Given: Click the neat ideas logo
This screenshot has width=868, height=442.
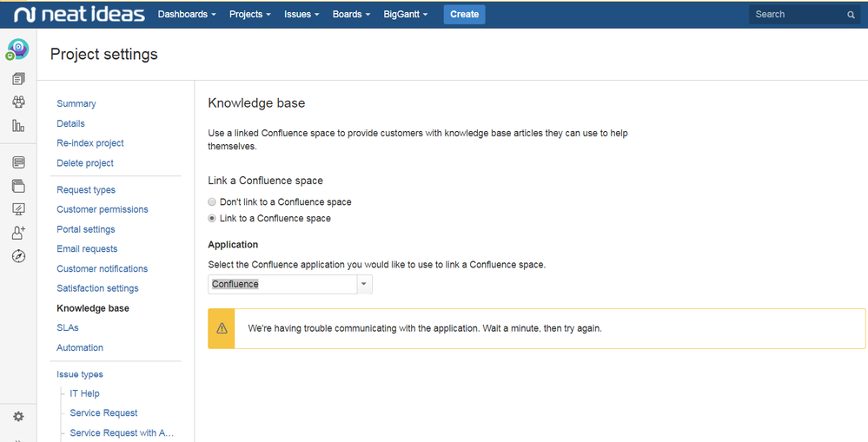Looking at the screenshot, I should (x=80, y=15).
